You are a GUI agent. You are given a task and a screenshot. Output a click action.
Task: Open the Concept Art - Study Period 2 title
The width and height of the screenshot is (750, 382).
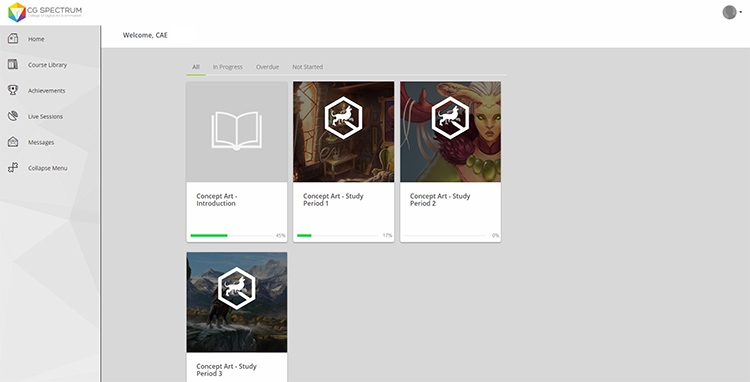(x=440, y=199)
